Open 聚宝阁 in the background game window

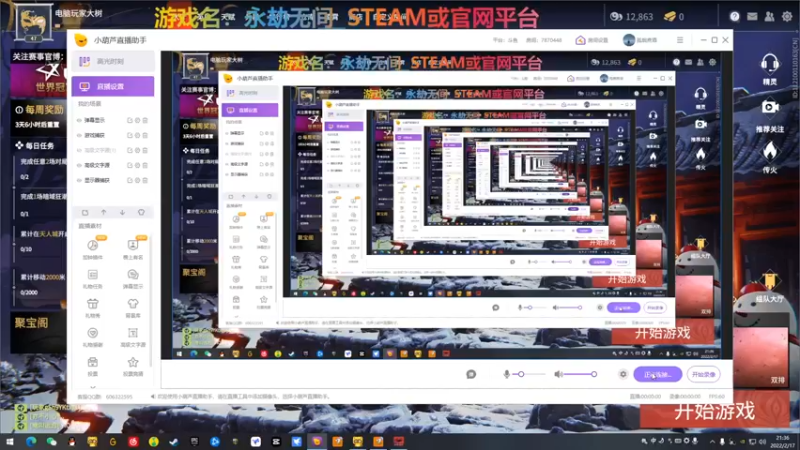(32, 322)
